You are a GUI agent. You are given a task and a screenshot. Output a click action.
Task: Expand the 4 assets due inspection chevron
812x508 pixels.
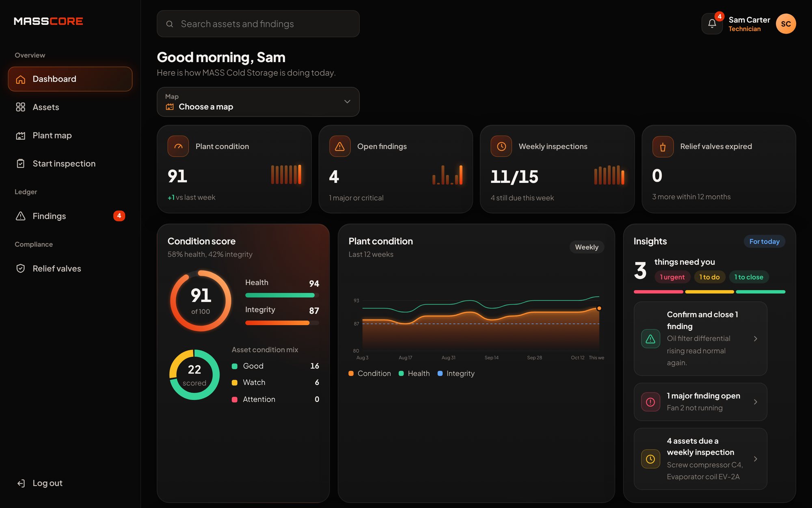pos(756,459)
